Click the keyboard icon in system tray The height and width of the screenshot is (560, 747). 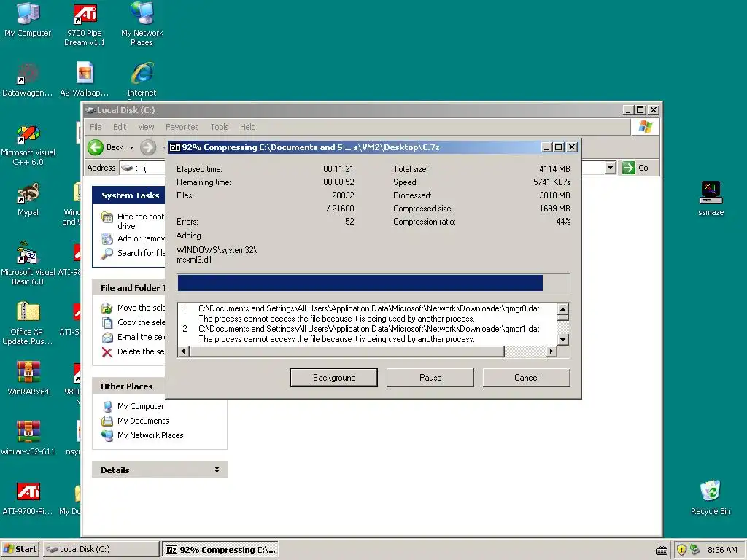click(x=661, y=550)
